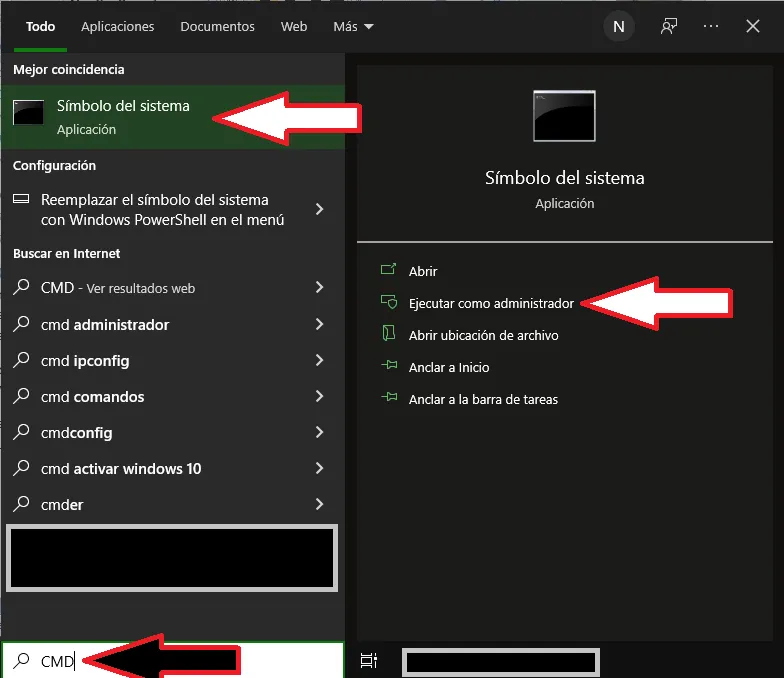Click the Abrir open icon

click(x=389, y=271)
